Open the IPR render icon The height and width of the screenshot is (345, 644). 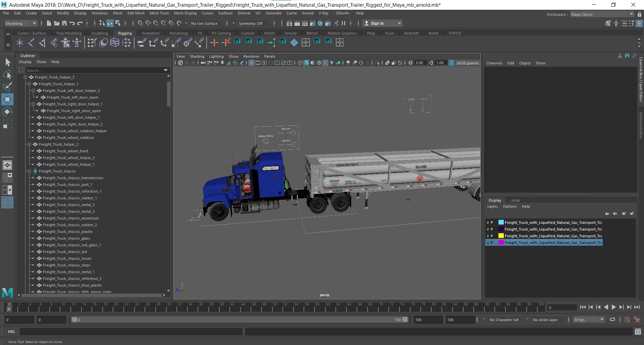click(305, 23)
